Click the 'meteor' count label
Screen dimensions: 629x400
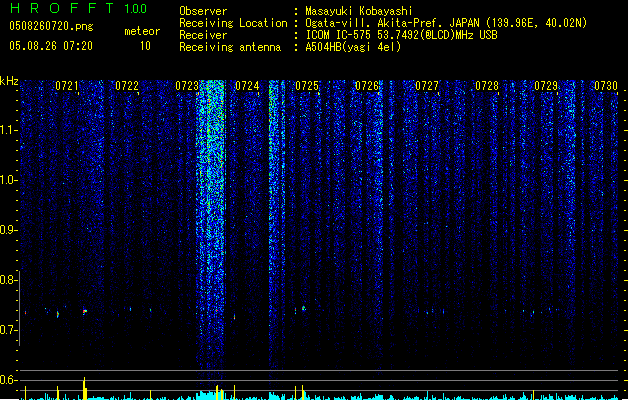[142, 31]
